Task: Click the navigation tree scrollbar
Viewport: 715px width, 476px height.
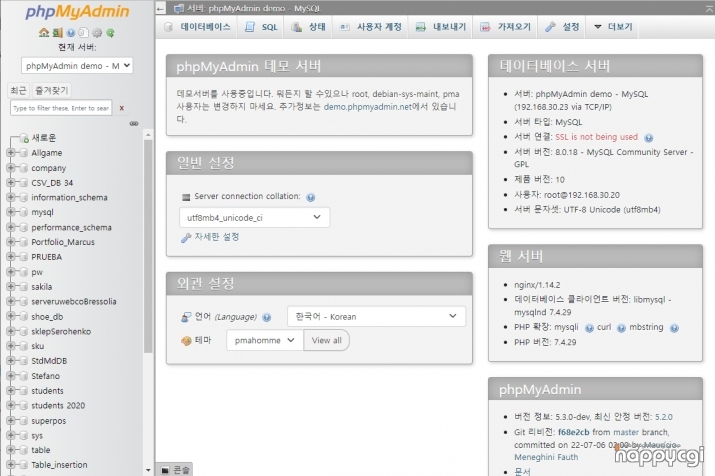Action: pyautogui.click(x=148, y=246)
